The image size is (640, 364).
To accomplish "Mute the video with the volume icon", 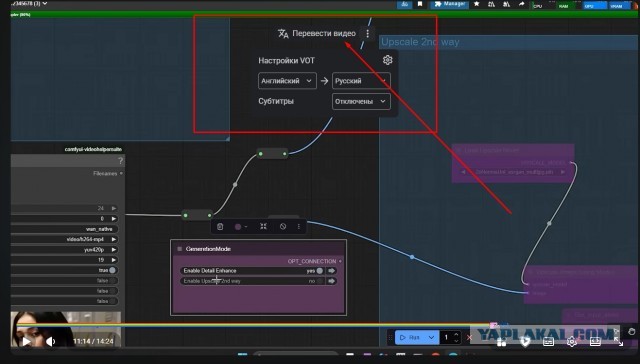I will (50, 341).
